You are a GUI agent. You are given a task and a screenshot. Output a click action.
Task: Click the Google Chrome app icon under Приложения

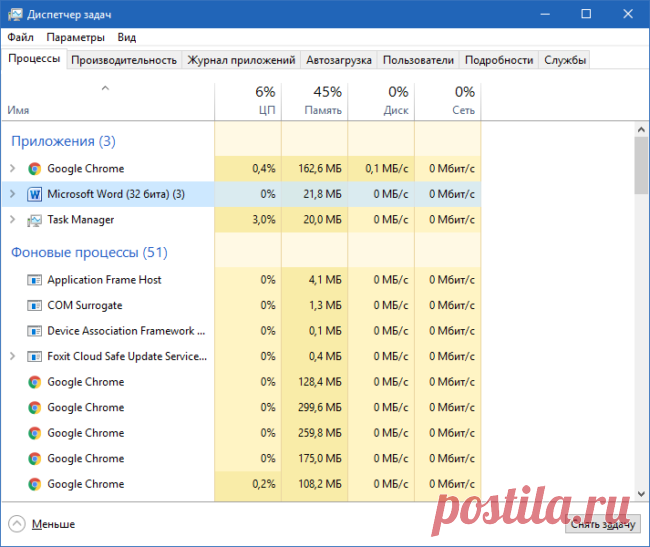35,169
